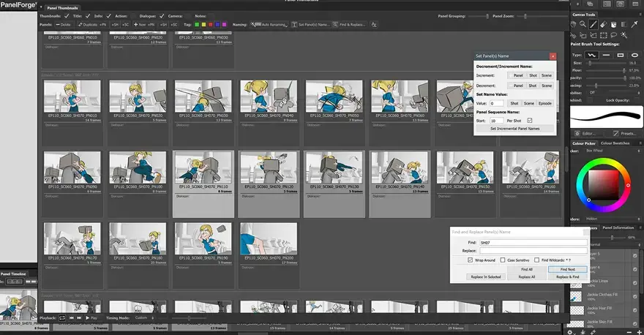Uncheck Wrap Around in Find and Replace
The height and width of the screenshot is (335, 644).
point(471,260)
